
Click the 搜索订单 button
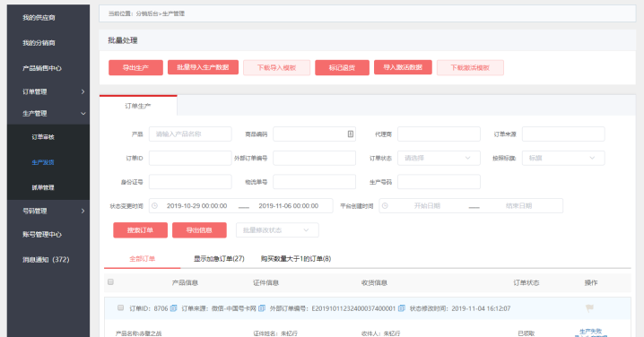click(x=140, y=230)
